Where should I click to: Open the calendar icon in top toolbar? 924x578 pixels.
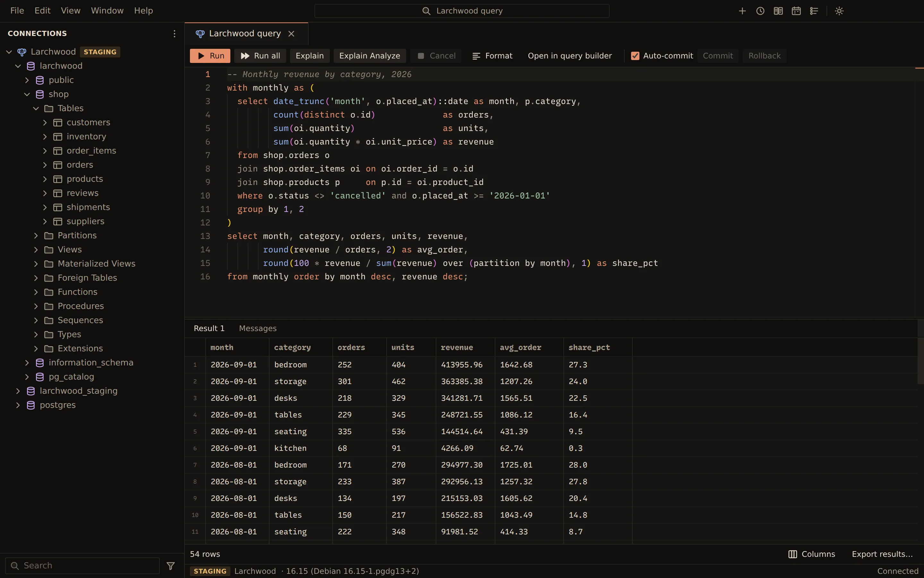[796, 11]
